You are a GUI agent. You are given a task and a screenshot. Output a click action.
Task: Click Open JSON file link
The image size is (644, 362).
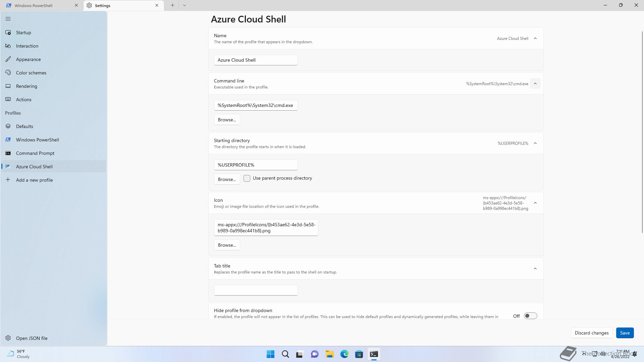[54, 338]
